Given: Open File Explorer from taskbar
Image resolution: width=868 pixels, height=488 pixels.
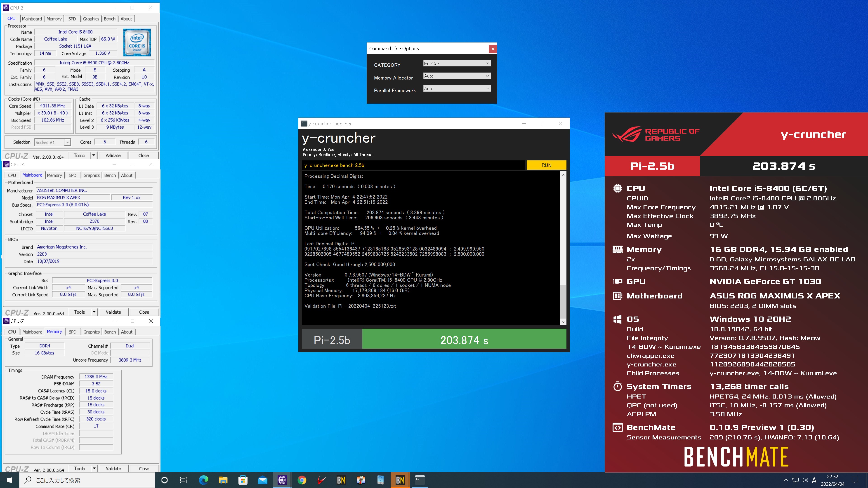Looking at the screenshot, I should tap(223, 480).
